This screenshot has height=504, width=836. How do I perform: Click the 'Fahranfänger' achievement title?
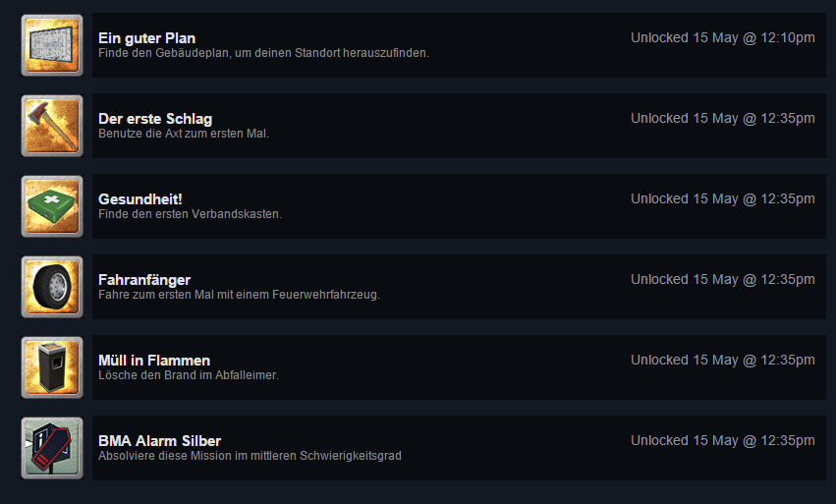[x=144, y=280]
